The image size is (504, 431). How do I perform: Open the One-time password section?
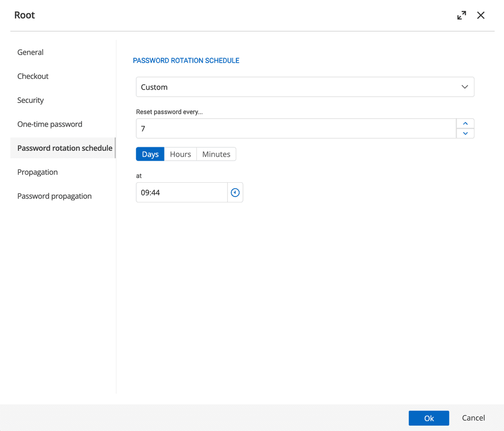tap(50, 124)
